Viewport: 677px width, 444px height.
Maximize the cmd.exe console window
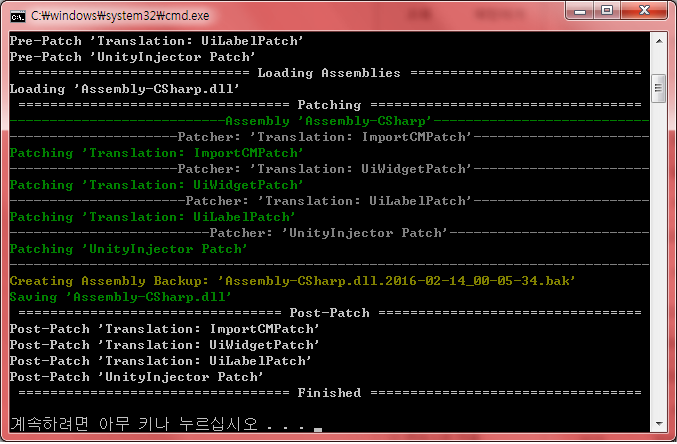pyautogui.click(x=607, y=10)
